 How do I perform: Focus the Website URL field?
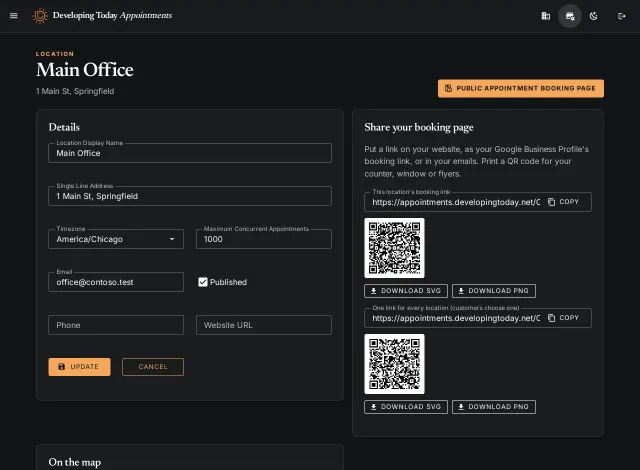[x=264, y=325]
